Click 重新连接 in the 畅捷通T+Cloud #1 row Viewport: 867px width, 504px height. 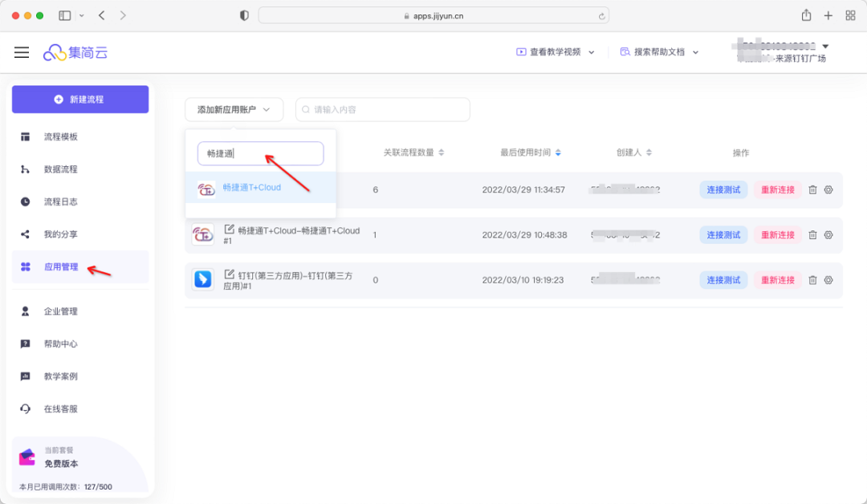[x=777, y=235]
